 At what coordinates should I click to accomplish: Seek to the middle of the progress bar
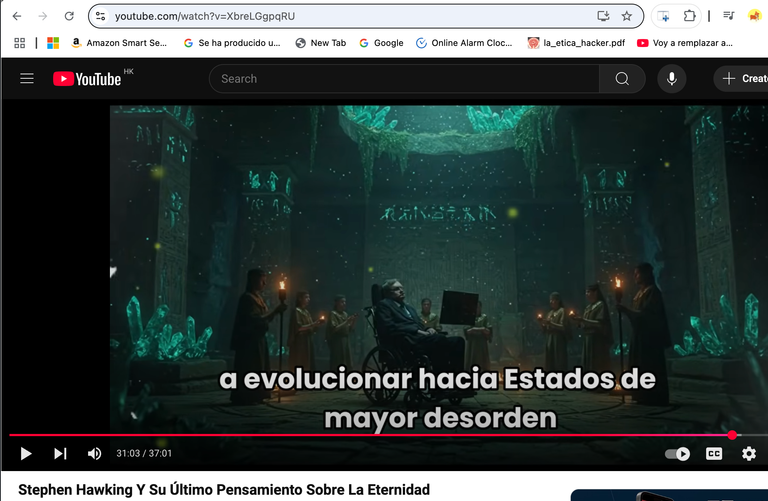click(x=388, y=435)
